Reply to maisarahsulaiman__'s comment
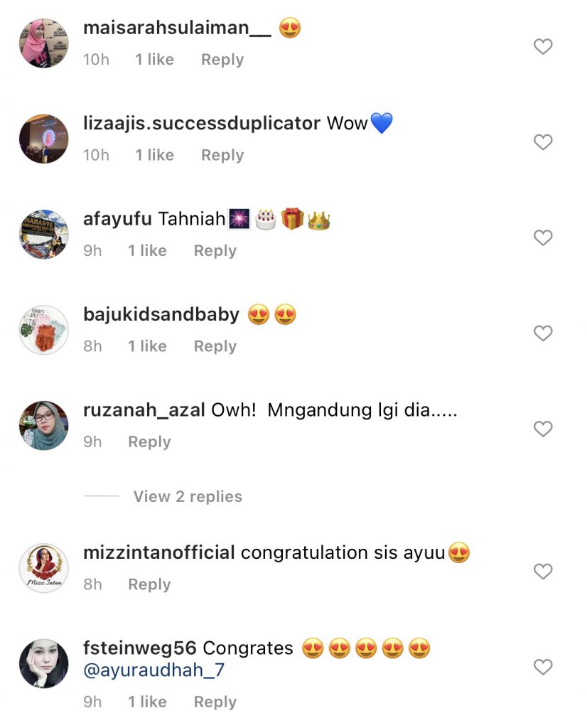Screen dimensions: 587x728 222,60
